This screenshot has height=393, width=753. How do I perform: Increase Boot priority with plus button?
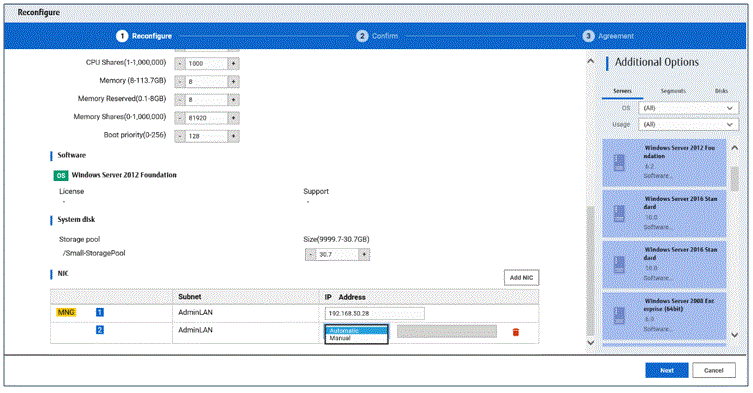[x=233, y=136]
